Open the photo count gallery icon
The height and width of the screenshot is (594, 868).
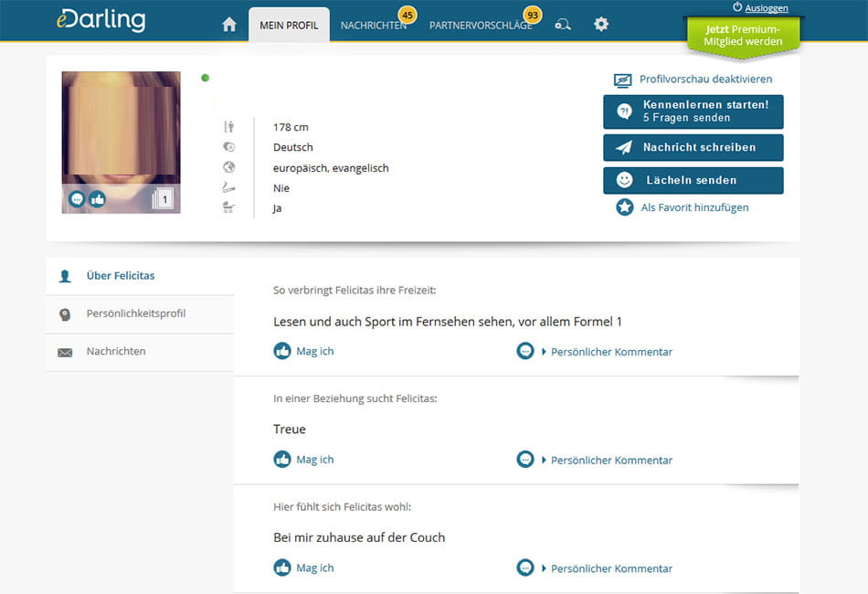pos(163,198)
